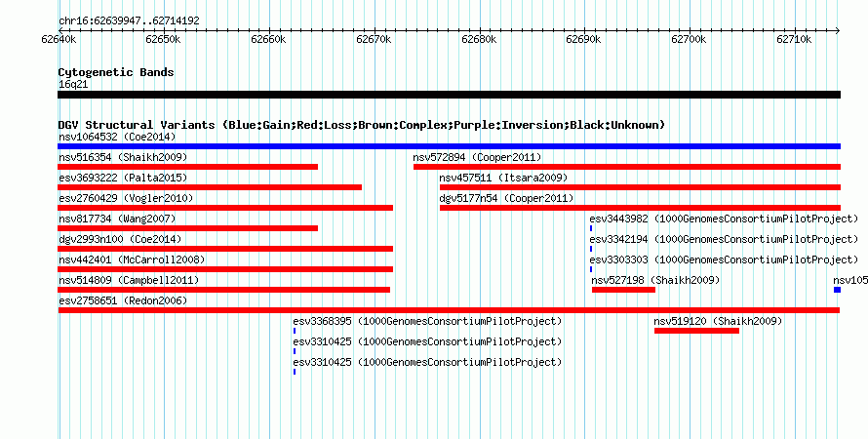Open the esv2758651 (Redon2006) label
868x439 pixels.
click(123, 300)
